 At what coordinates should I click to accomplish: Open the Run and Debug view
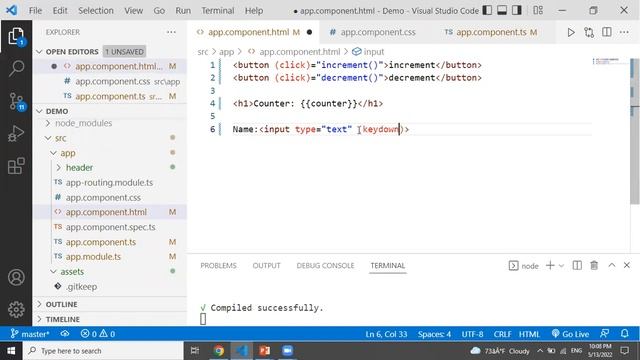(x=16, y=133)
